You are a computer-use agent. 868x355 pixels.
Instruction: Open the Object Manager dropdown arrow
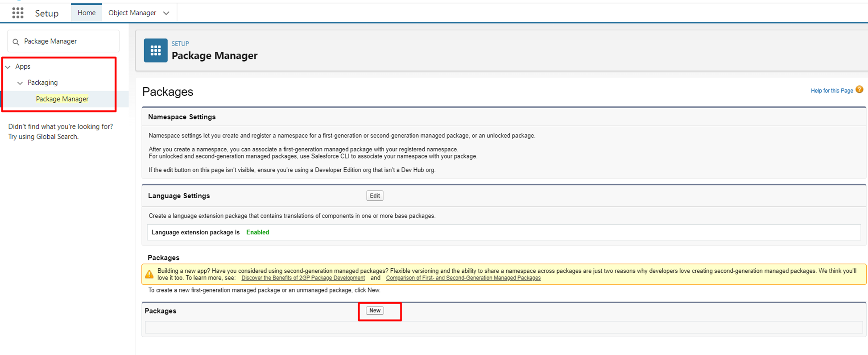[166, 13]
